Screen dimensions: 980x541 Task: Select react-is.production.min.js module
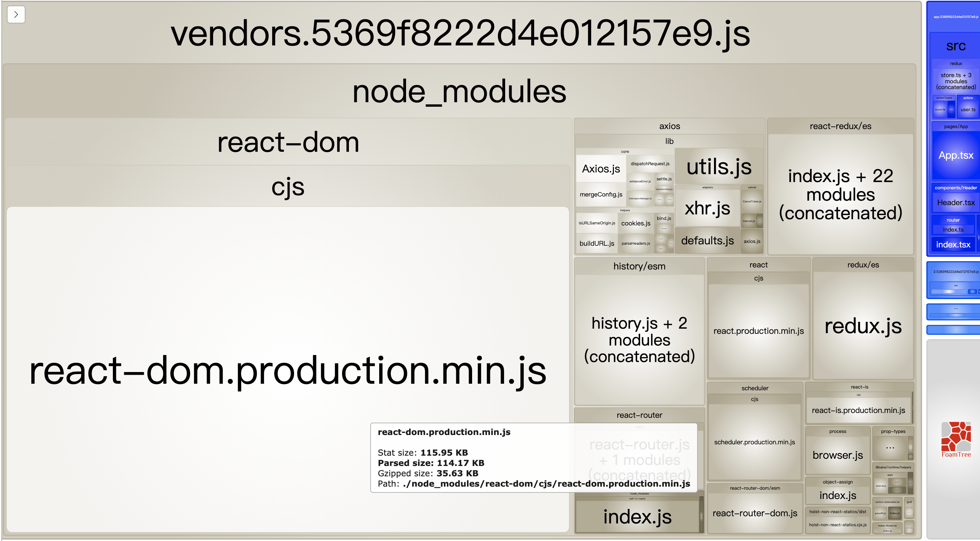pos(858,411)
